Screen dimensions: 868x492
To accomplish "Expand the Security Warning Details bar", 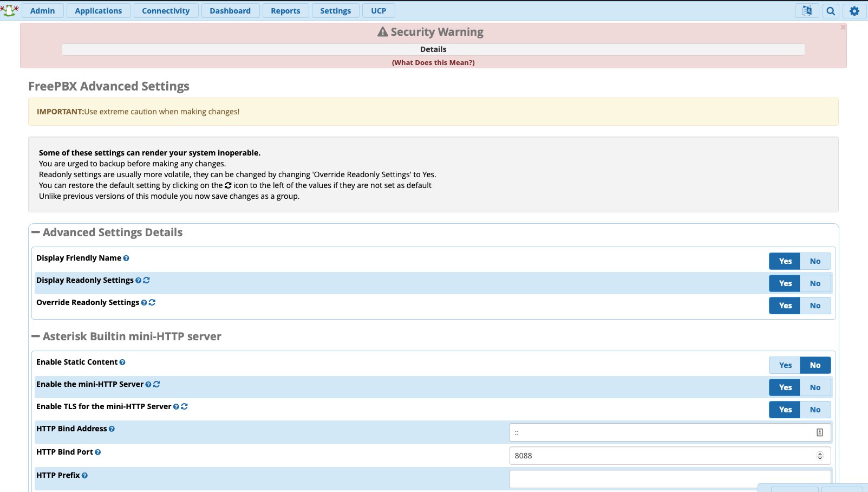I will click(x=433, y=49).
